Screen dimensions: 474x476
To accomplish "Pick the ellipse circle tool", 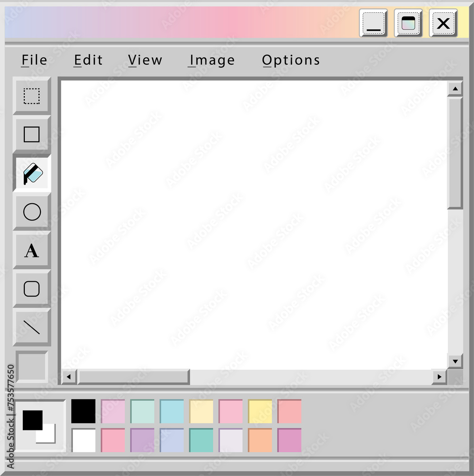I will pos(32,212).
